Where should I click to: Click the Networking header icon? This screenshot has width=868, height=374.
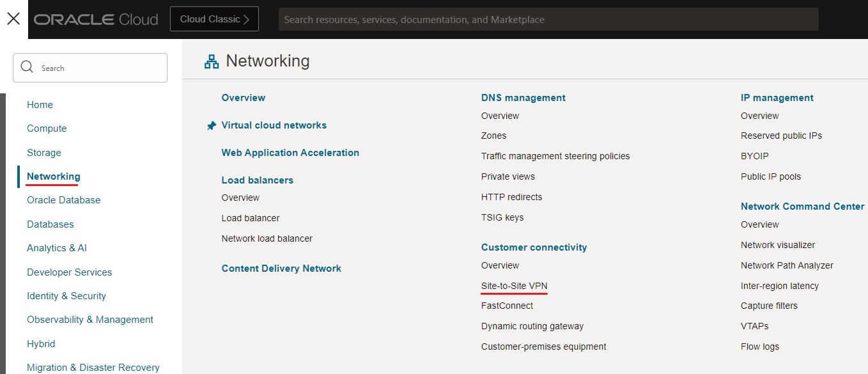tap(211, 61)
